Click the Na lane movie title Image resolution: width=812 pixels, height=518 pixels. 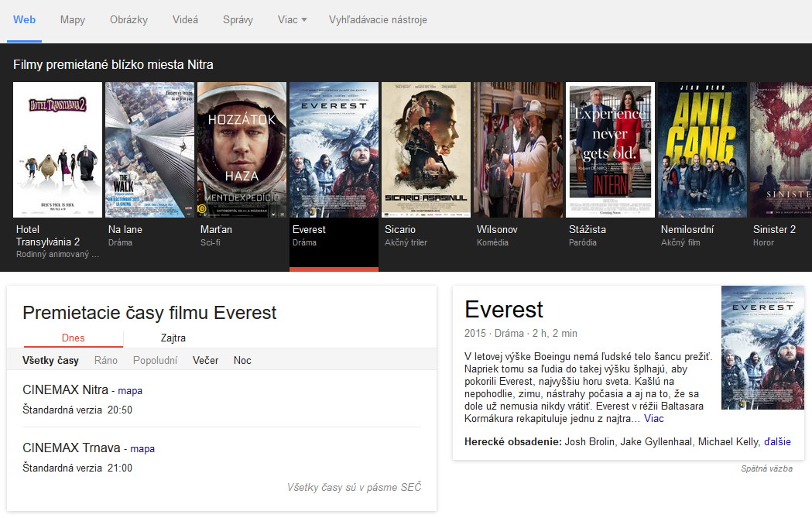(125, 229)
